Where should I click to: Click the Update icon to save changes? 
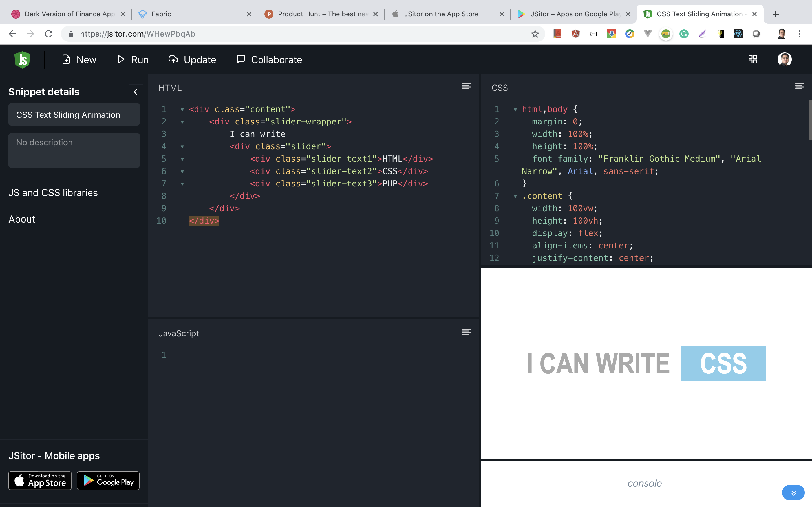173,59
